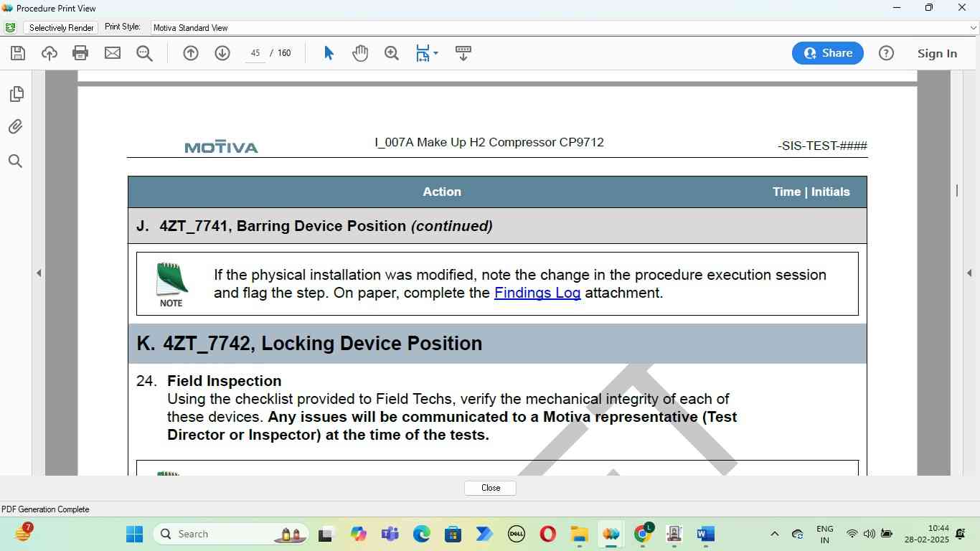Click the total page count '160'
Viewport: 980px width, 551px height.
tap(284, 53)
